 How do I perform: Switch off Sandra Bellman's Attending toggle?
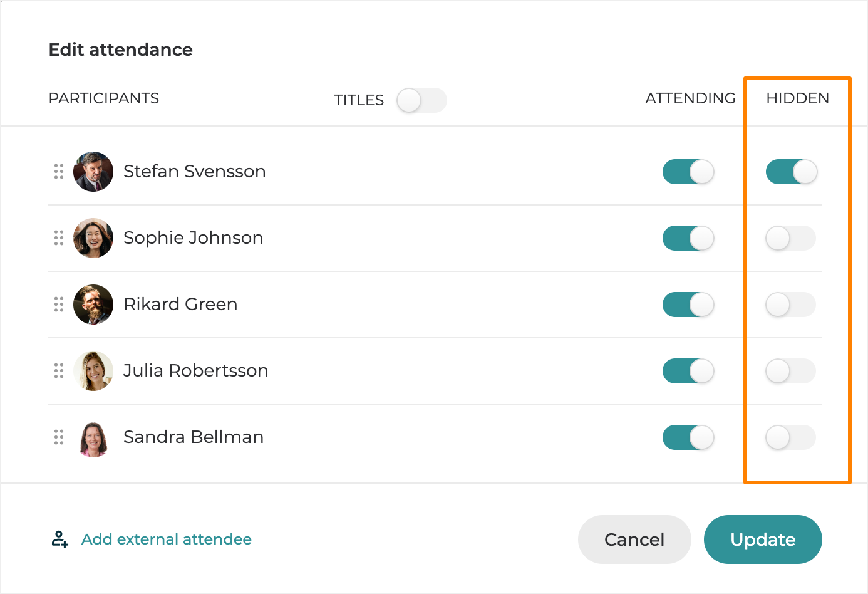coord(688,437)
